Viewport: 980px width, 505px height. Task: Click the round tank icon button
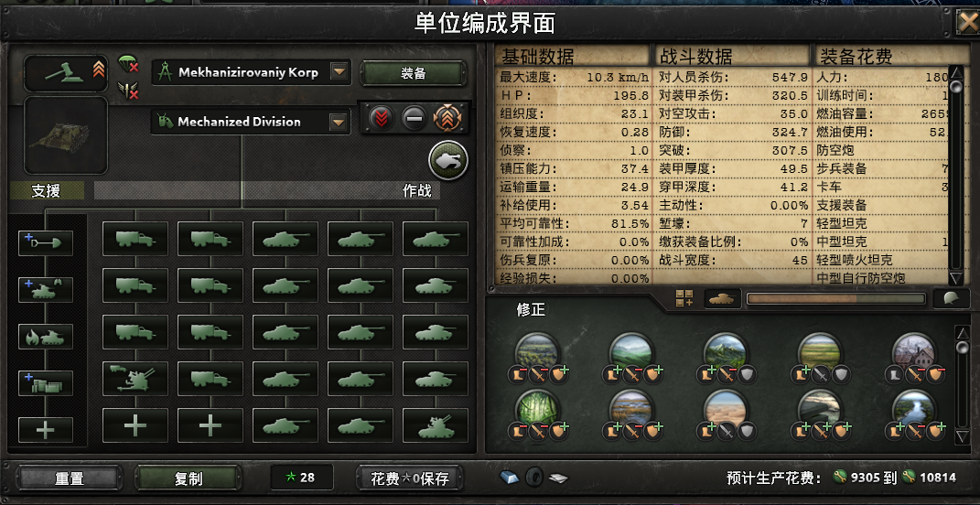[x=448, y=160]
